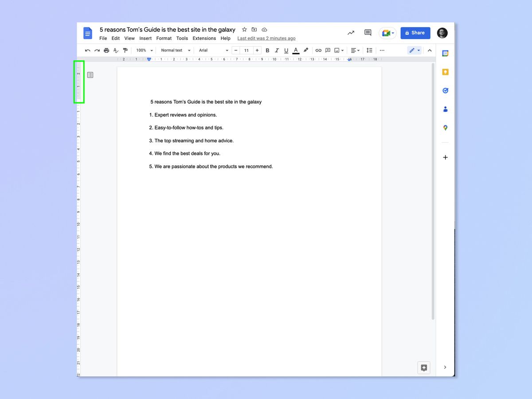Open the Arial font family dropdown
Screen dimensions: 532x399
pos(212,50)
